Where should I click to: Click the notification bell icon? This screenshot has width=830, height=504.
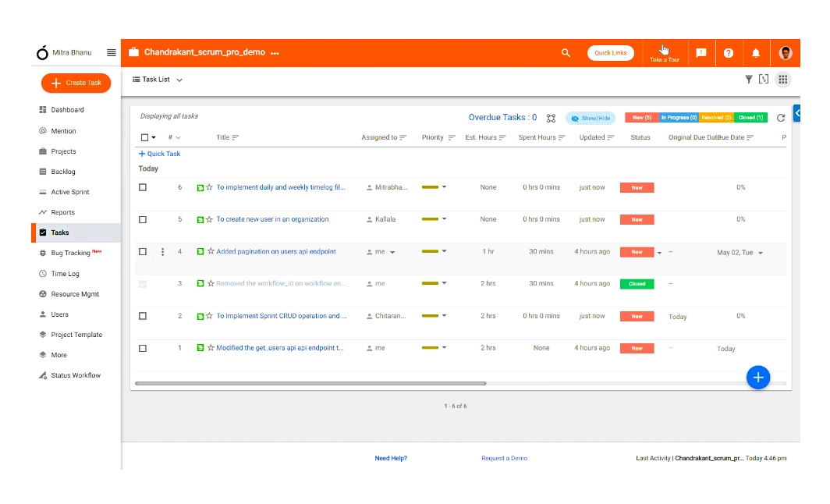tap(755, 52)
